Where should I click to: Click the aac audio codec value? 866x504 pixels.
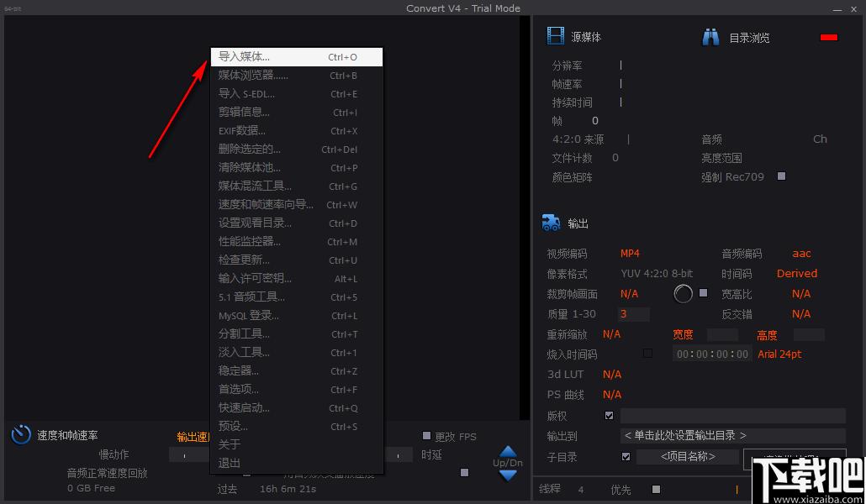801,254
